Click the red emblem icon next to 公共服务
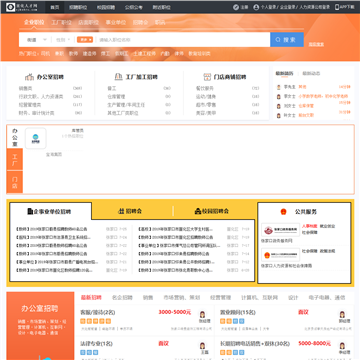The height and width of the screenshot is (360, 360). point(284,212)
